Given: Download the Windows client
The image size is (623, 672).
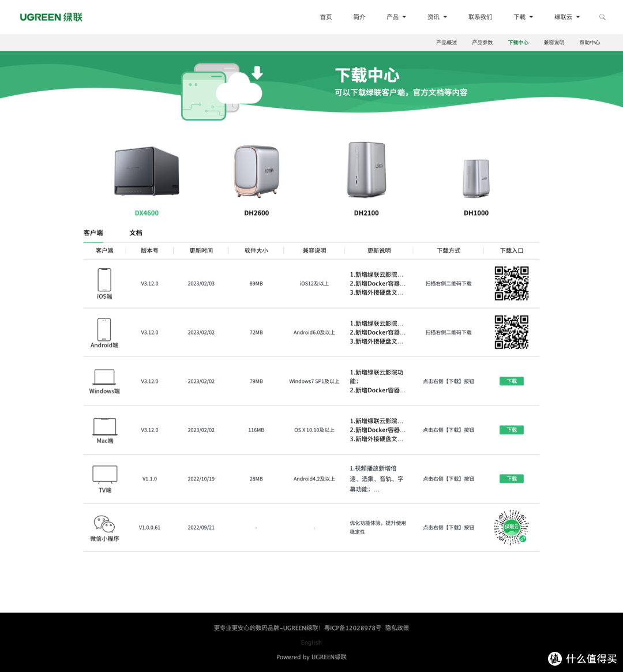Looking at the screenshot, I should (512, 381).
